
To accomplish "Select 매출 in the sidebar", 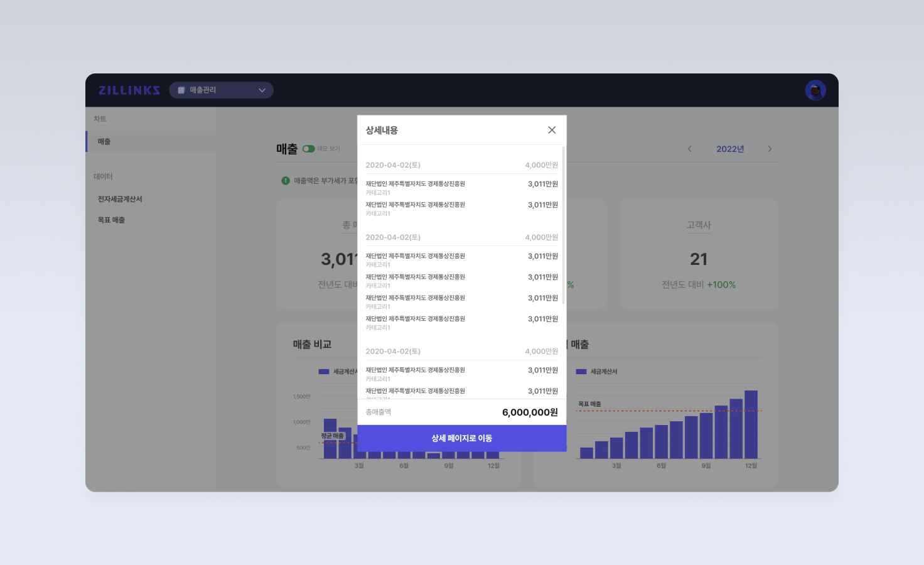I will click(x=151, y=141).
